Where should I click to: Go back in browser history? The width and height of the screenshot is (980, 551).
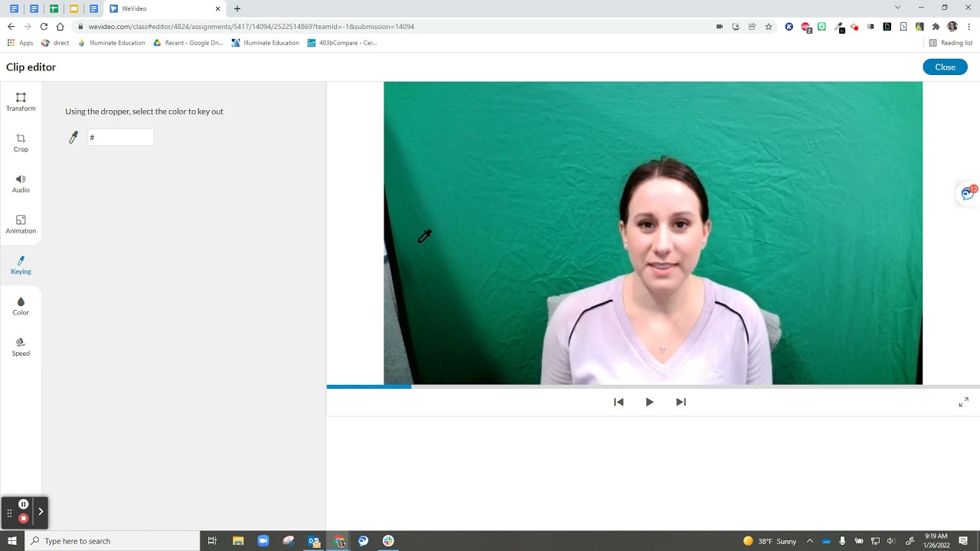(11, 27)
